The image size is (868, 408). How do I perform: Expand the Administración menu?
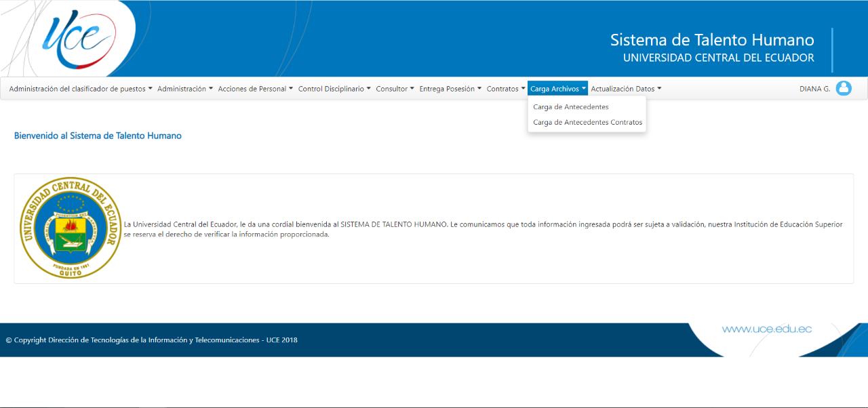tap(185, 89)
